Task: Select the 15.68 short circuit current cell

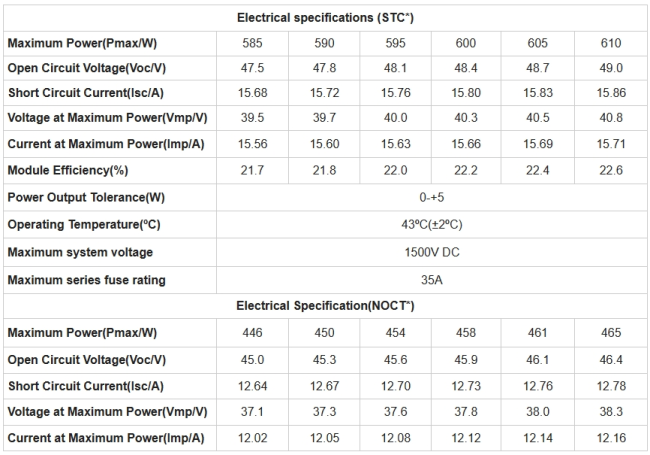Action: 253,94
